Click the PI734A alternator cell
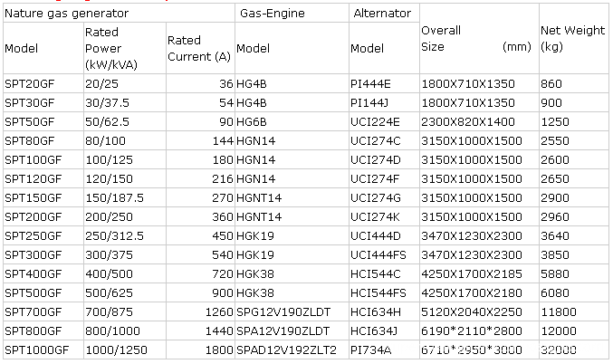Image resolution: width=613 pixels, height=364 pixels. [384, 350]
